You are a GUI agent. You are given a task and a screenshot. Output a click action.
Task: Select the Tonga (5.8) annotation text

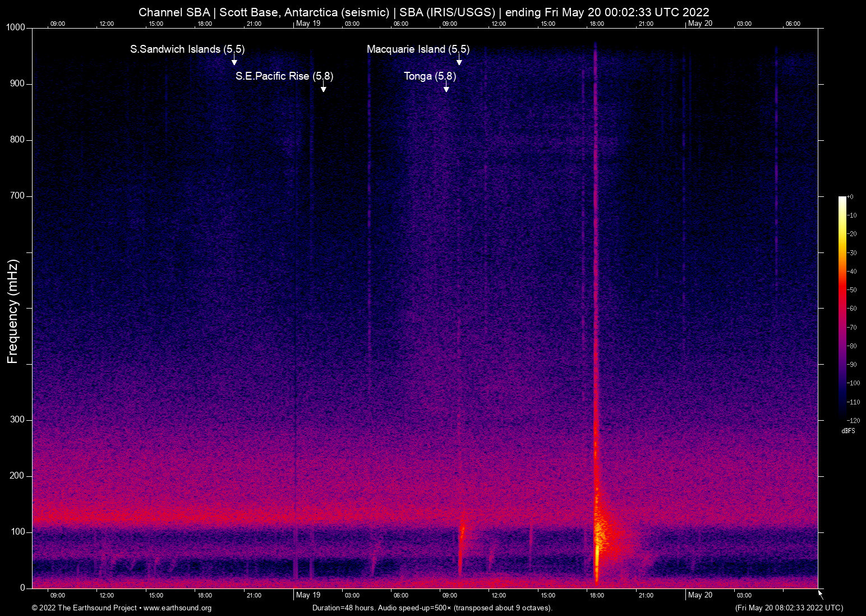(430, 76)
